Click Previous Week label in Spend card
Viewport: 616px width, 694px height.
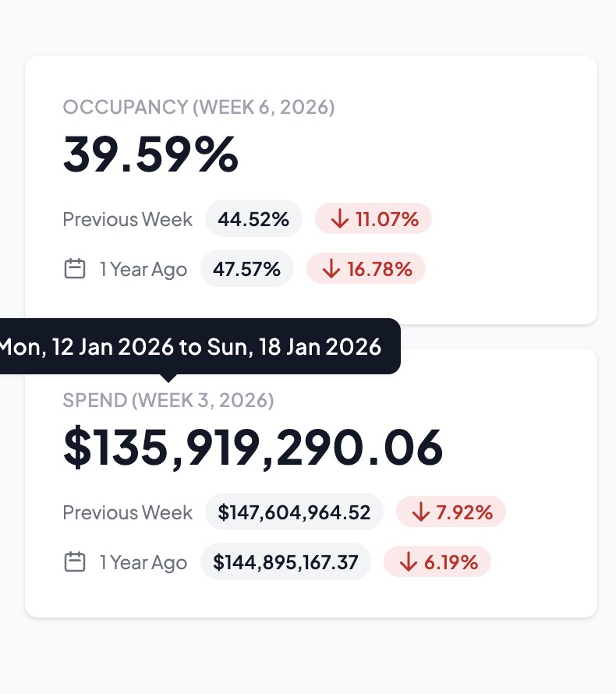point(127,512)
